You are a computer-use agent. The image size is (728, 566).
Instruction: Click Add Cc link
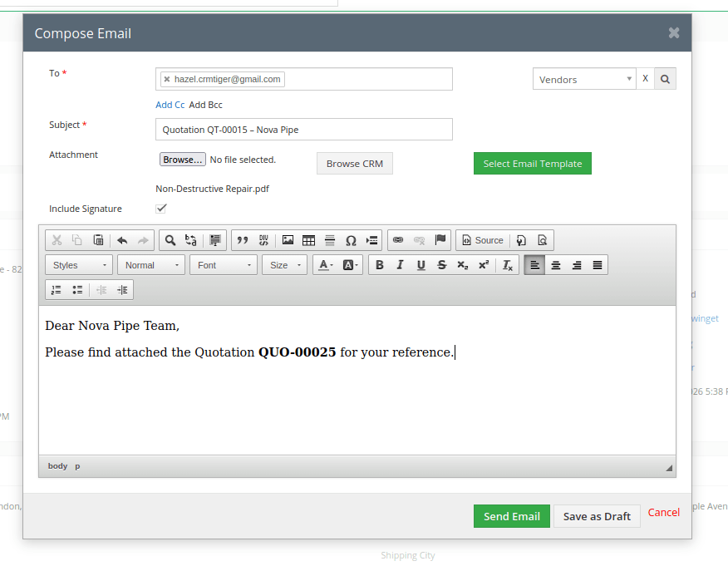[170, 105]
